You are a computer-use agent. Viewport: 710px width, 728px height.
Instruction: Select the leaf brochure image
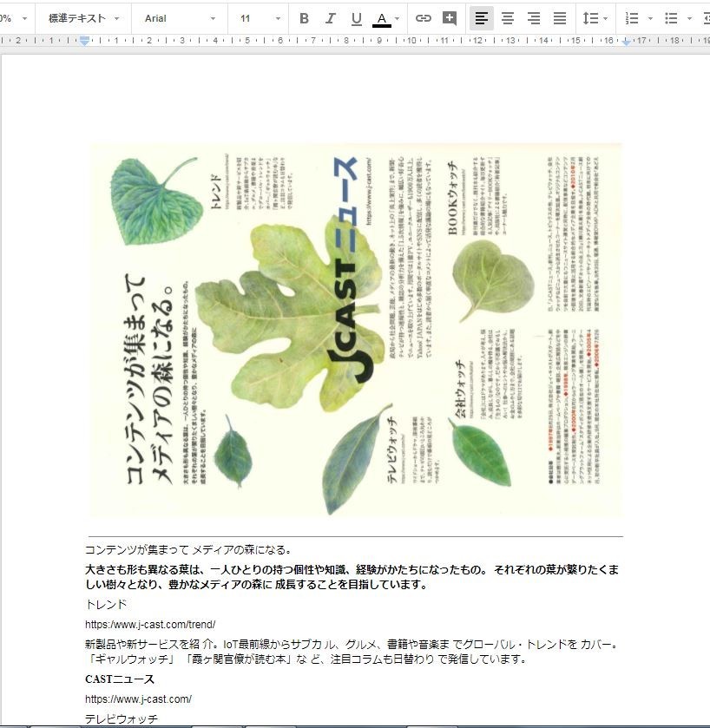(356, 330)
